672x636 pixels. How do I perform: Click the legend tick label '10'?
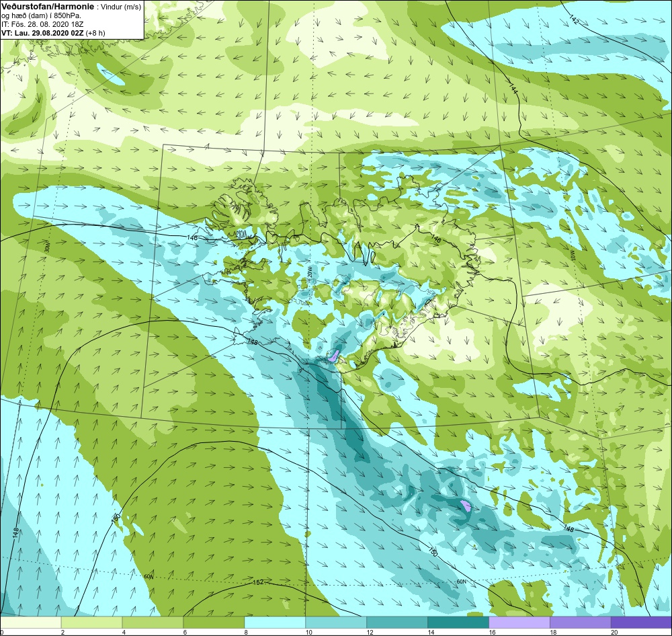tap(308, 632)
